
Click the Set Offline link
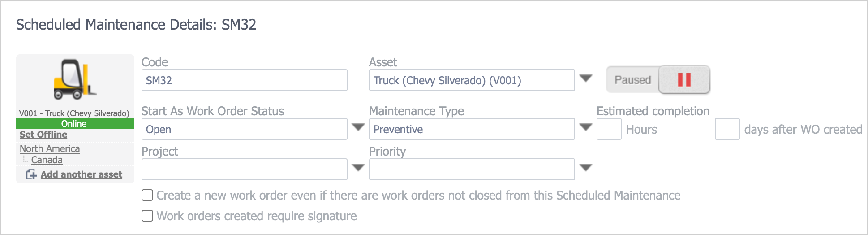pos(43,135)
